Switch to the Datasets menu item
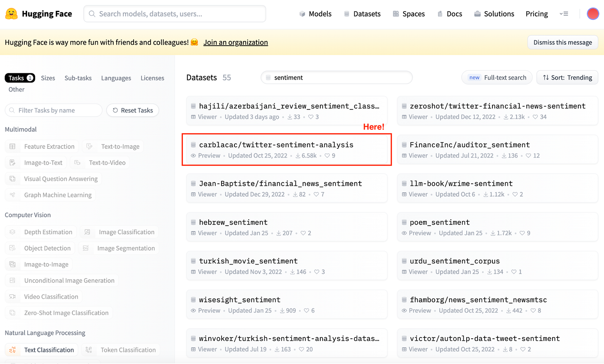Viewport: 604px width, 364px height. [x=362, y=13]
